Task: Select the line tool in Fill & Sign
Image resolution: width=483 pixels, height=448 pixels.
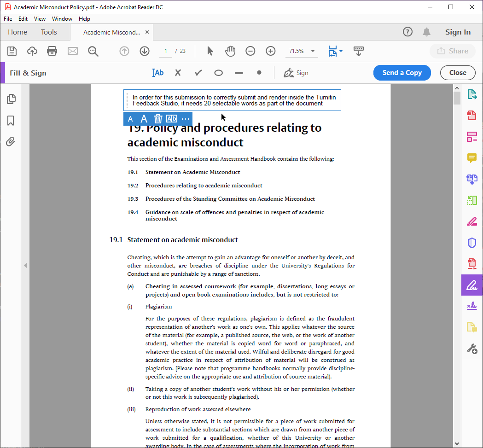Action: coord(239,73)
